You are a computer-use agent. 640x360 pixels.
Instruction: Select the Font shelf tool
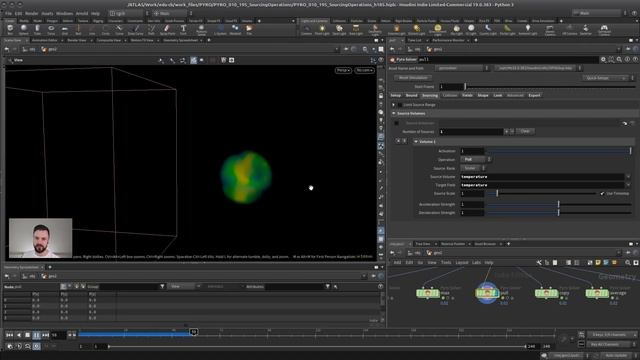(x=183, y=29)
